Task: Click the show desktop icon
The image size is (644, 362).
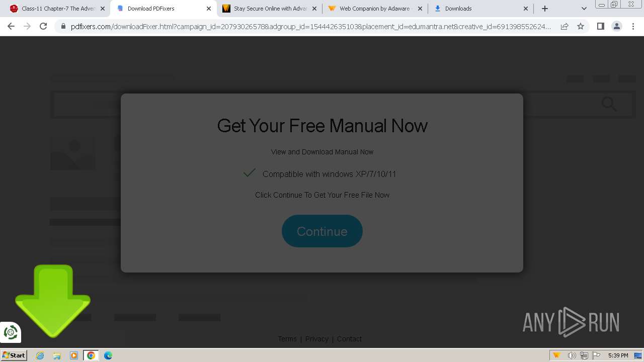Action: [x=638, y=355]
